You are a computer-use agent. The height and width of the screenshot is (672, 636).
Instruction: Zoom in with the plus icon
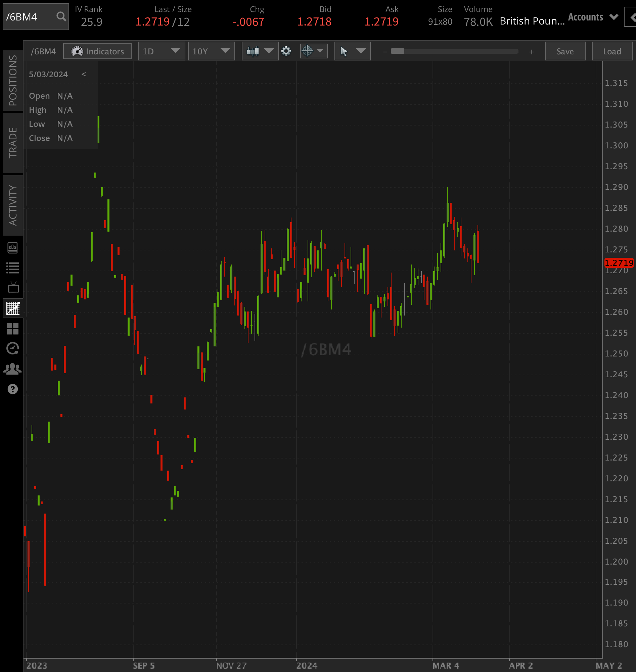point(532,52)
